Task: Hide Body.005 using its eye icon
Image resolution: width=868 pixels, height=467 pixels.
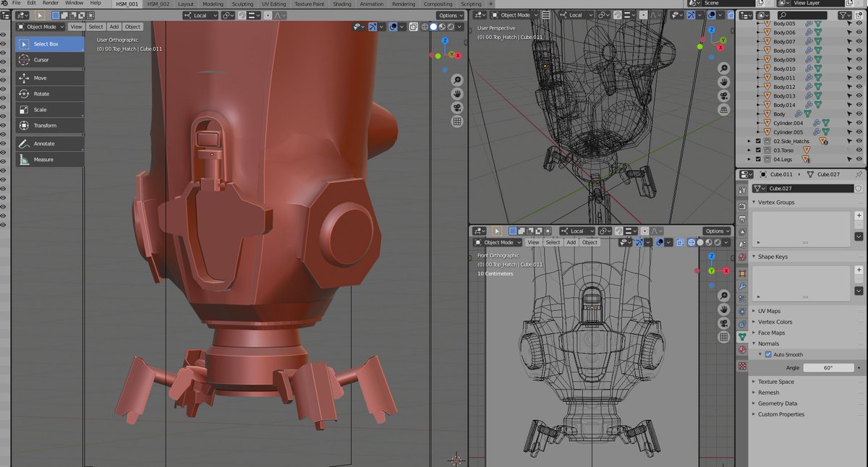Action: [859, 24]
